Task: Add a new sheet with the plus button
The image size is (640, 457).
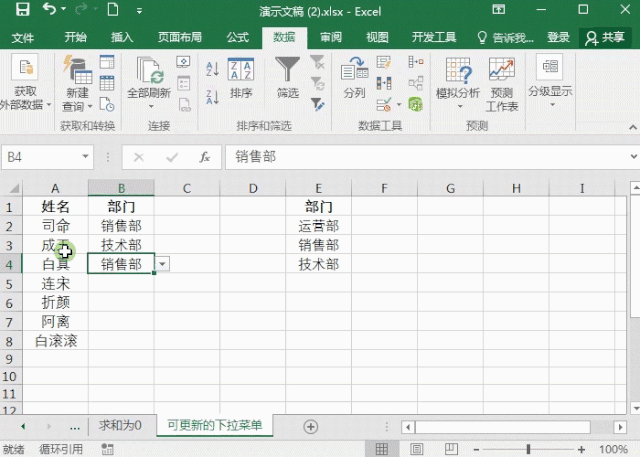Action: (x=311, y=427)
